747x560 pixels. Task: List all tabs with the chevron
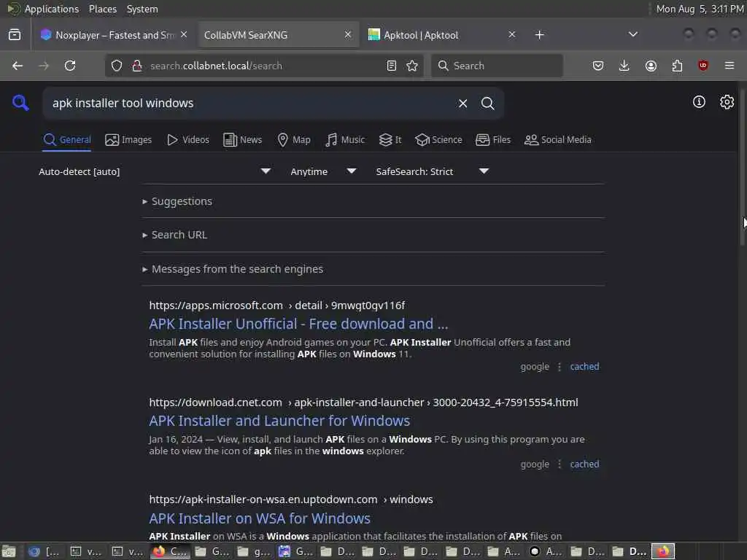(633, 34)
